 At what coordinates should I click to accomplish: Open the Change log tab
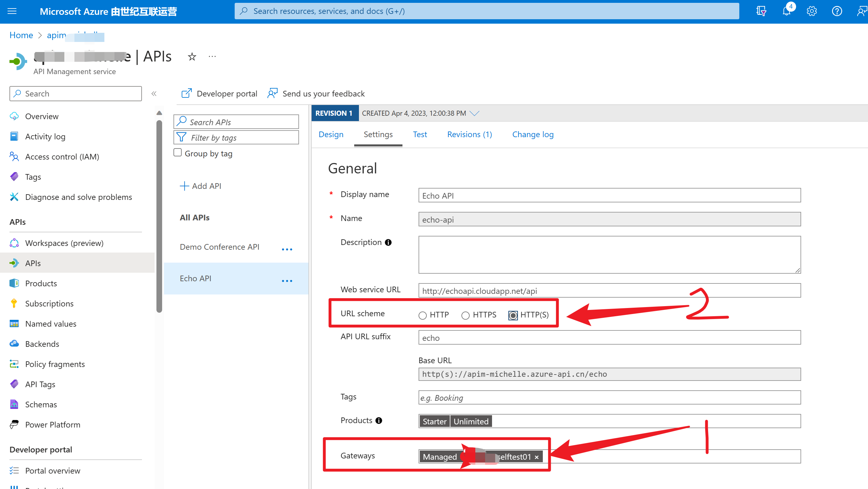(533, 134)
